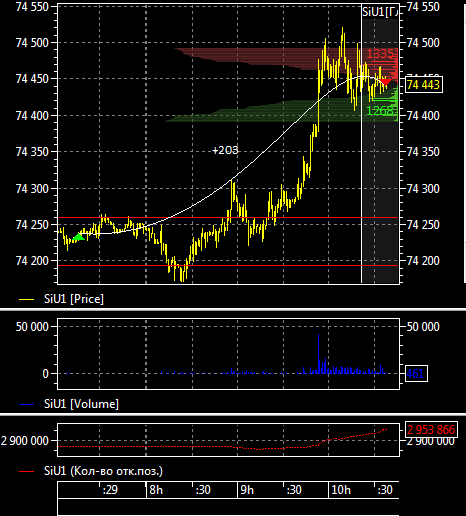Click the left 74 250 price axis label

(32, 225)
